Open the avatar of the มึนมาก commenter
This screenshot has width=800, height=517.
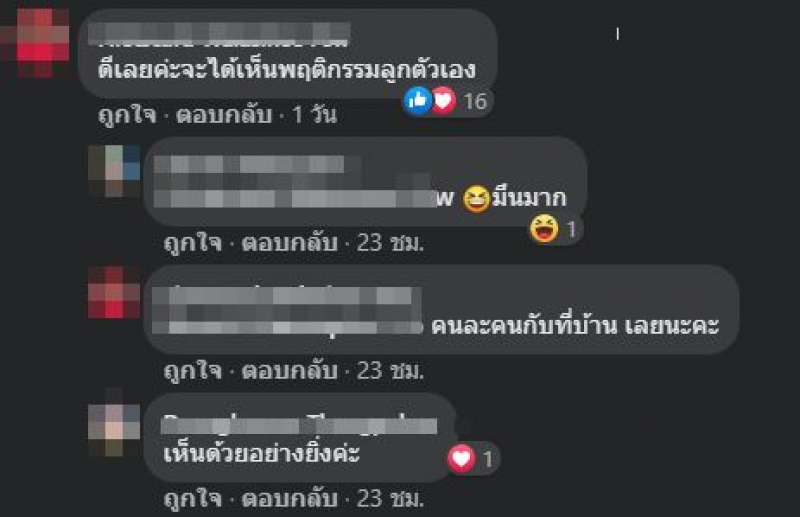click(114, 171)
